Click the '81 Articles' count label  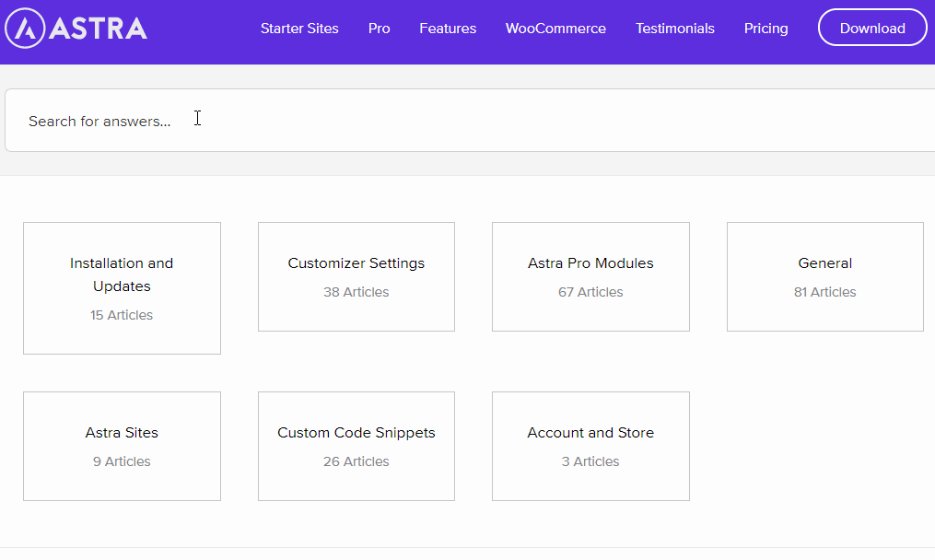coord(824,292)
